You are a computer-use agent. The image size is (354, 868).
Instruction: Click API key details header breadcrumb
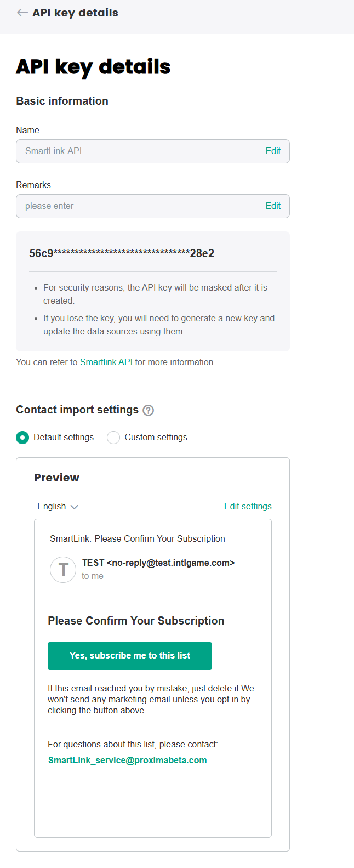(x=75, y=13)
